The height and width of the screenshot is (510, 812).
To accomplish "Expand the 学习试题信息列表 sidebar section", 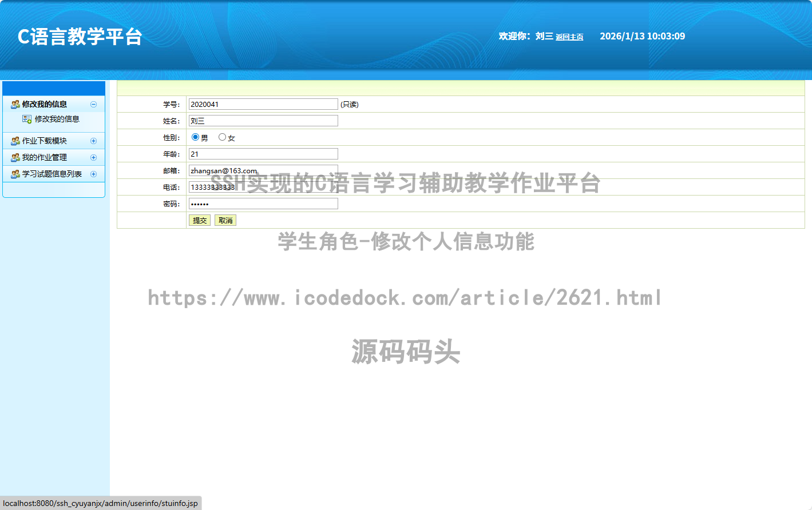I will click(x=93, y=174).
